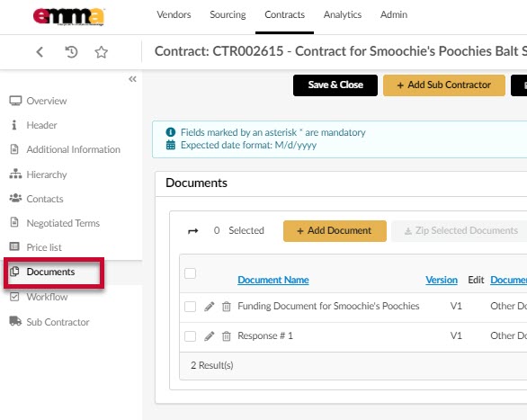Image resolution: width=527 pixels, height=420 pixels.
Task: Edit Response # 1 row via pencil icon
Action: coord(209,336)
